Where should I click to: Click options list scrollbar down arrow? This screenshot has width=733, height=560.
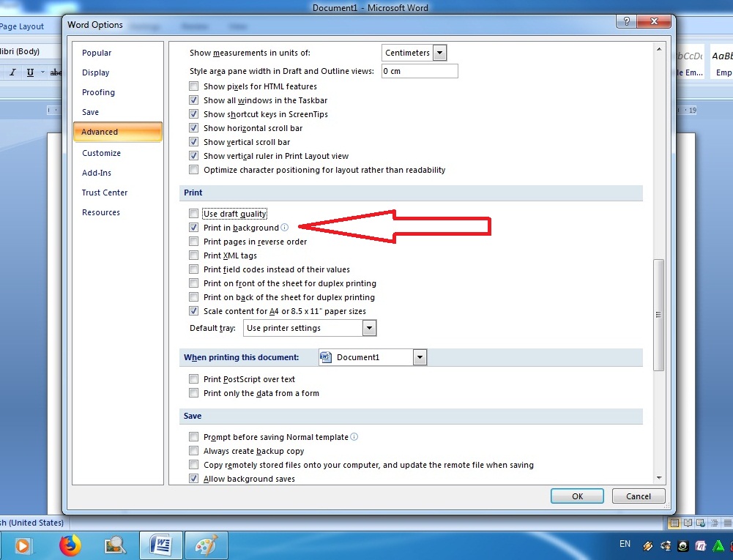pyautogui.click(x=659, y=478)
